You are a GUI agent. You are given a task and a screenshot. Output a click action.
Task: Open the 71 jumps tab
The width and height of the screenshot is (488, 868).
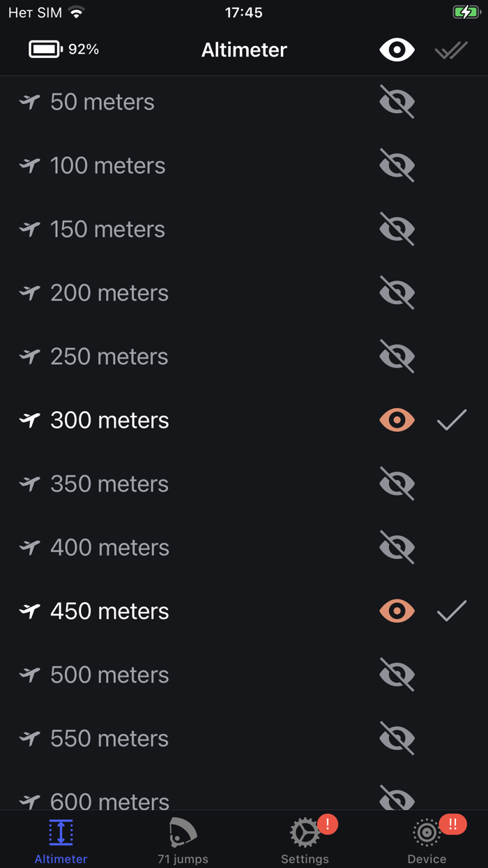(x=182, y=839)
